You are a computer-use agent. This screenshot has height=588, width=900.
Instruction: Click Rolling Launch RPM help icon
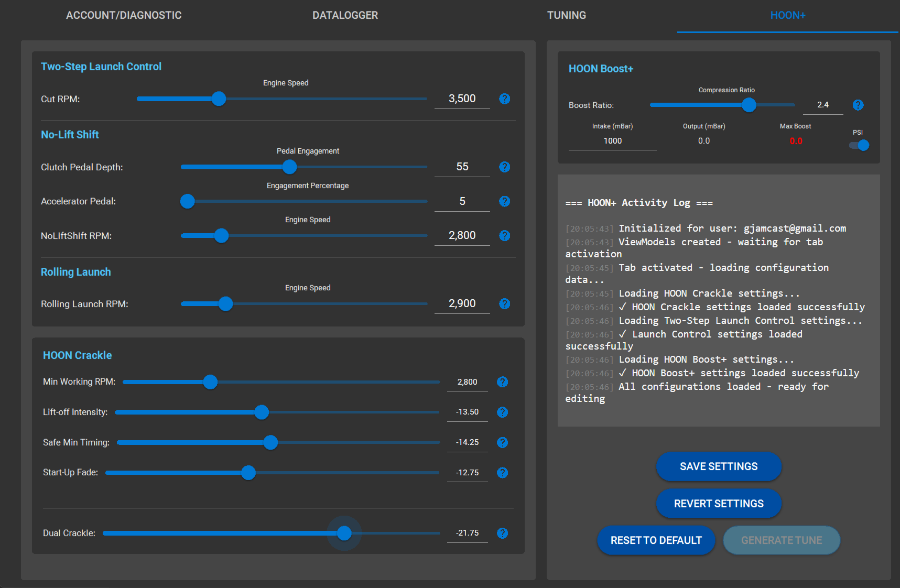coord(504,304)
